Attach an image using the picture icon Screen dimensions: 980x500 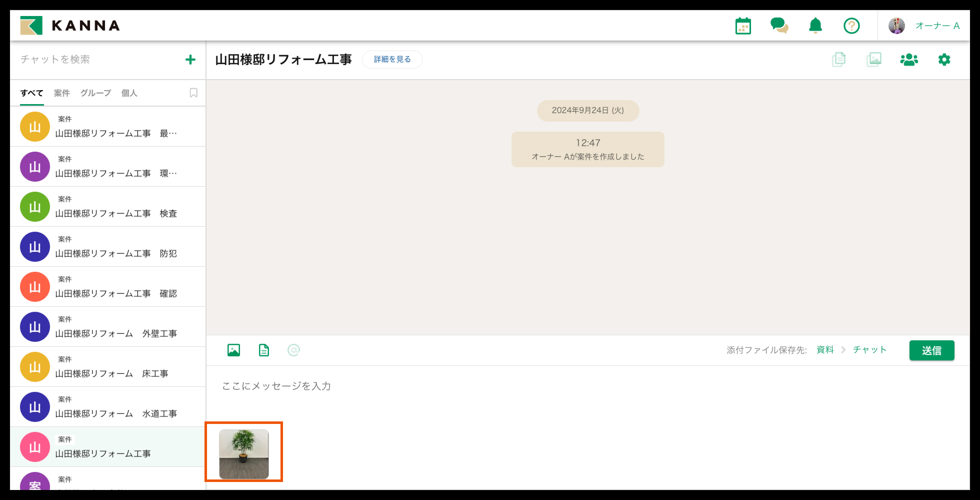coord(233,350)
